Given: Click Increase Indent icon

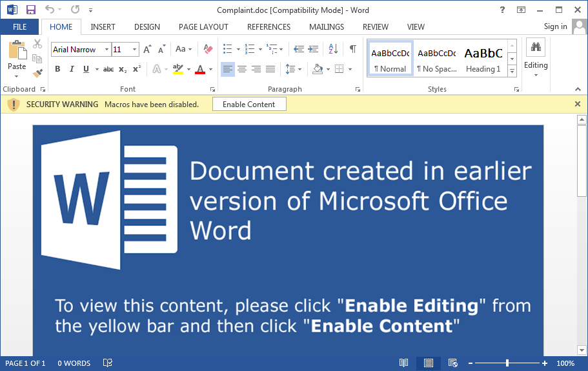Looking at the screenshot, I should click(313, 49).
